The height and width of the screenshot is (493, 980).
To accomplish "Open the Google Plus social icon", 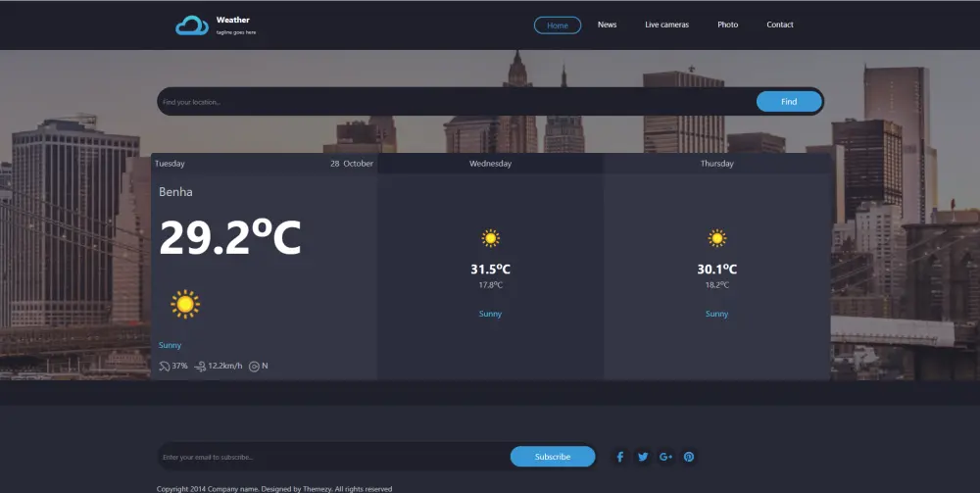I will (x=665, y=457).
